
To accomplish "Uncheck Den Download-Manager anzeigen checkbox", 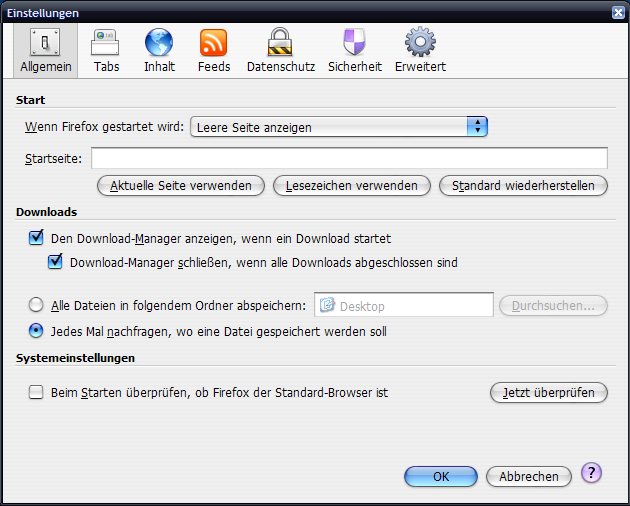I will (36, 238).
